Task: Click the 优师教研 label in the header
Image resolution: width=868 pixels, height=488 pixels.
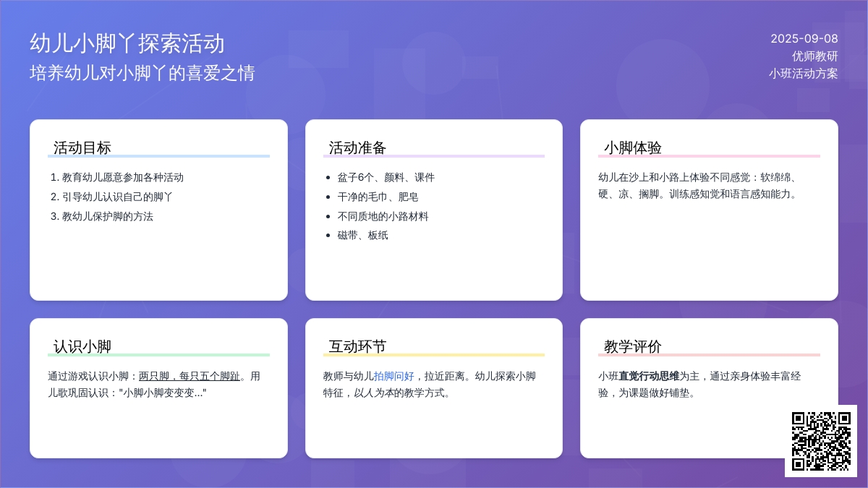Action: (x=814, y=56)
